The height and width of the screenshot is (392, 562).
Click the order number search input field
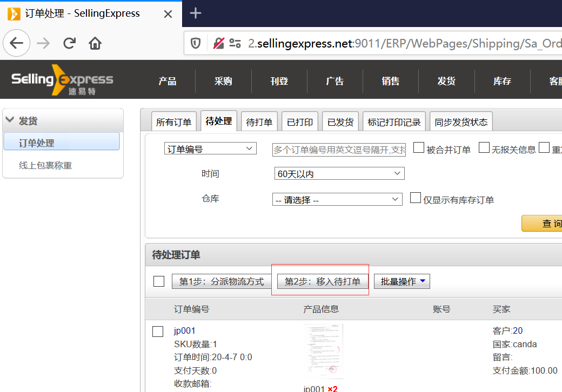339,149
